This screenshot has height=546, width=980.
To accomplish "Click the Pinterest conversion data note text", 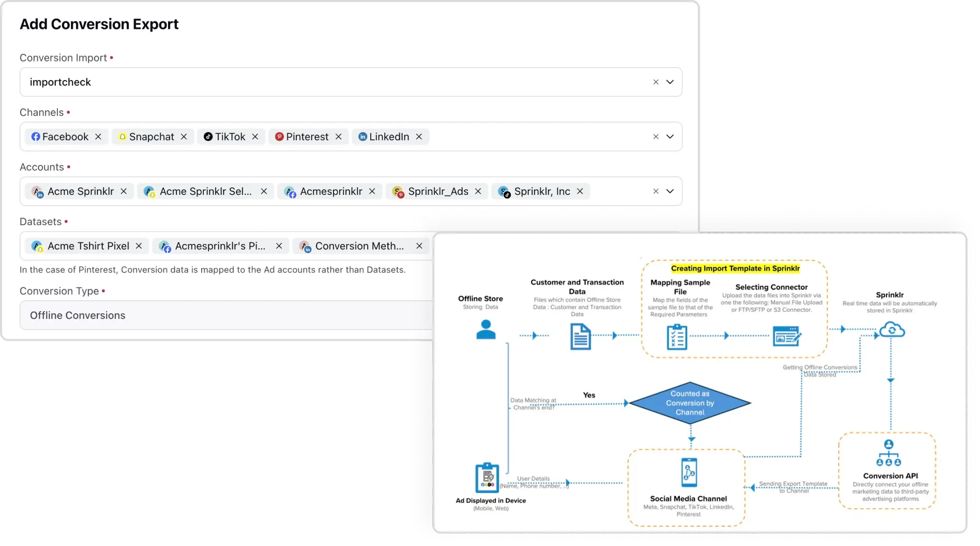I will 213,270.
